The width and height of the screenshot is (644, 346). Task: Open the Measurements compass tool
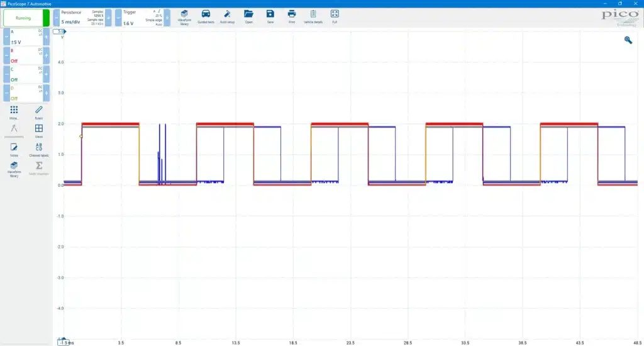pyautogui.click(x=14, y=131)
